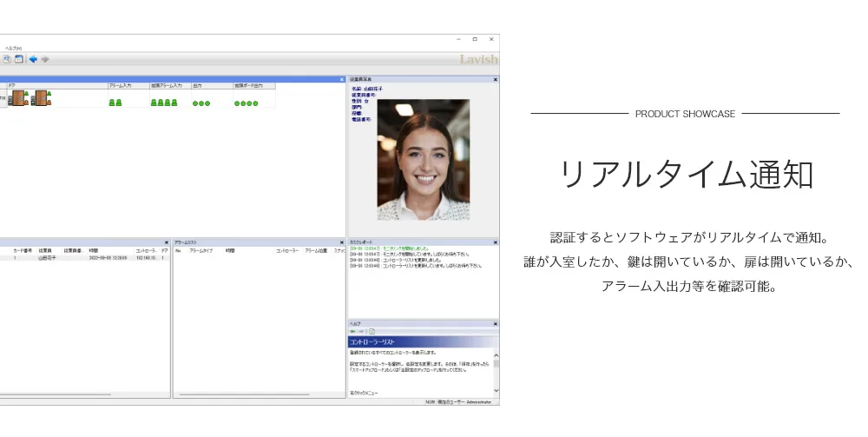Click the page refresh icon in help panel
The image size is (868, 437).
click(372, 331)
